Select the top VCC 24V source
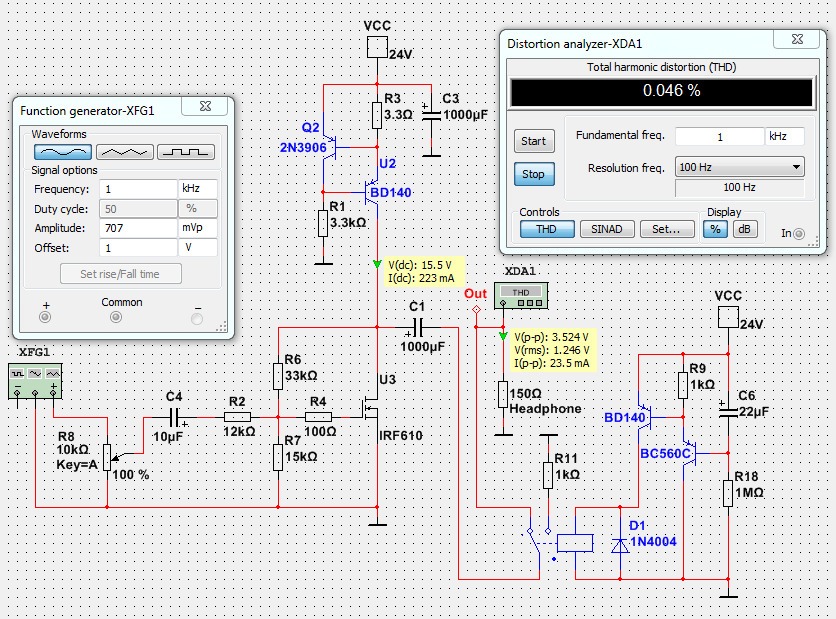Viewport: 836px width, 619px height. pyautogui.click(x=377, y=47)
